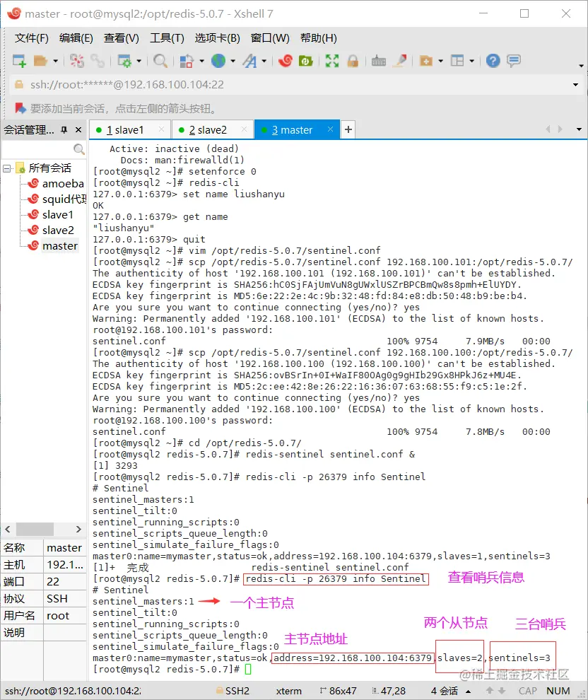Image resolution: width=588 pixels, height=700 pixels.
Task: Click the chat feedback bubble icon
Action: (x=514, y=61)
